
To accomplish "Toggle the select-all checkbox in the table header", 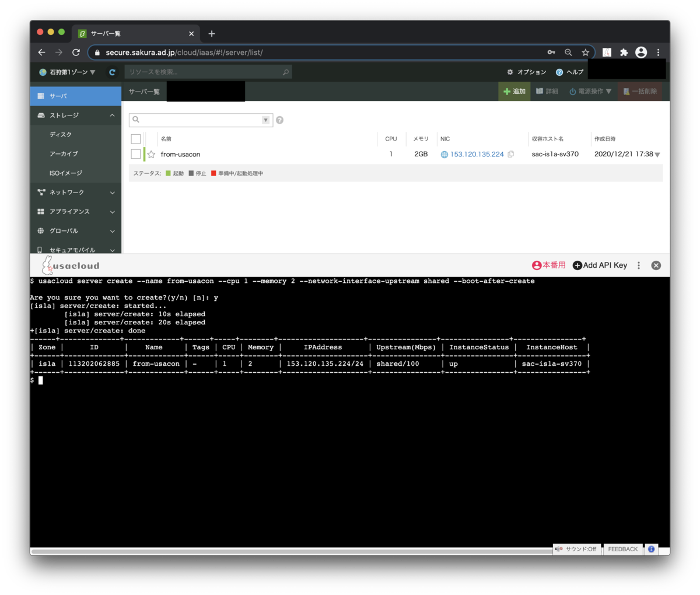I will (136, 139).
